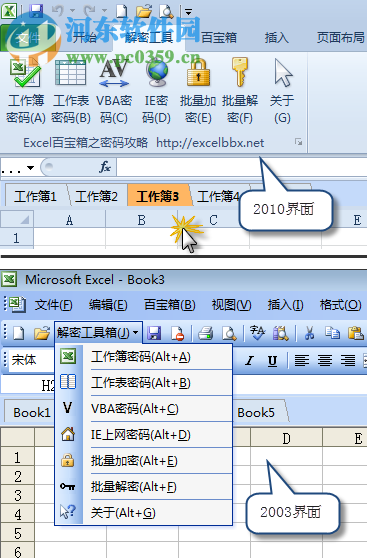
Task: Open the 宋体 font combo box
Action: tap(30, 360)
